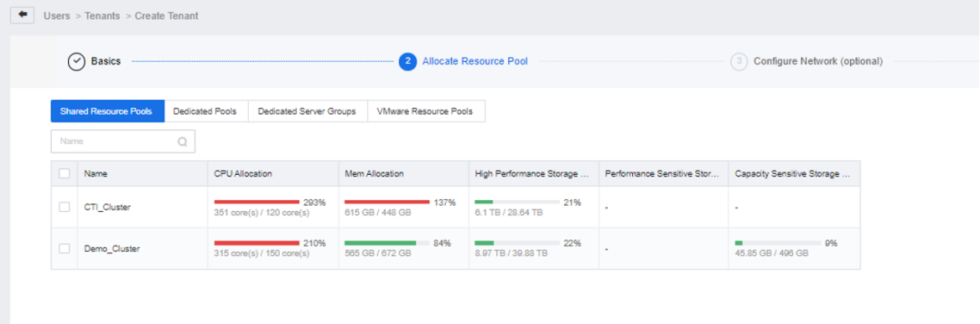Click the 22% storage value
The height and width of the screenshot is (324, 980).
pos(573,243)
